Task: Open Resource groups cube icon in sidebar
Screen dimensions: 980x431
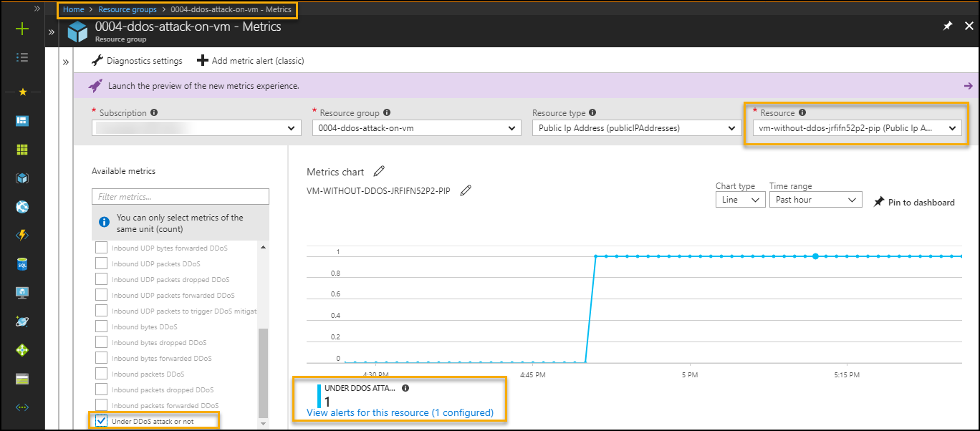Action: (x=22, y=178)
